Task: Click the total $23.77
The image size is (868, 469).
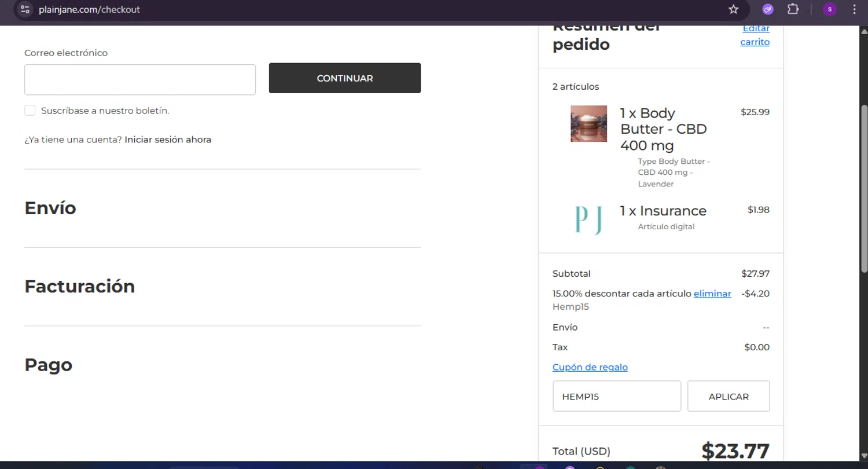Action: click(x=735, y=451)
